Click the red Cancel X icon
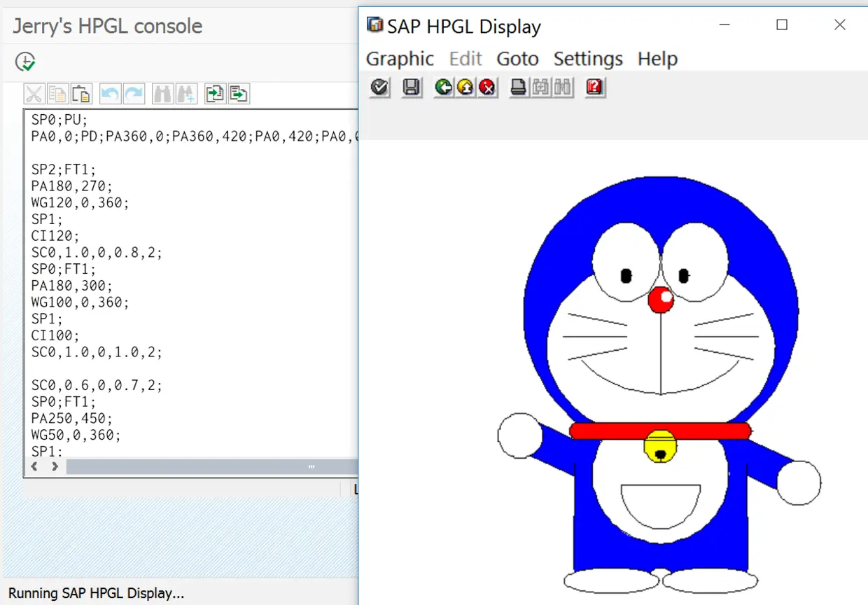This screenshot has width=868, height=605. (487, 88)
